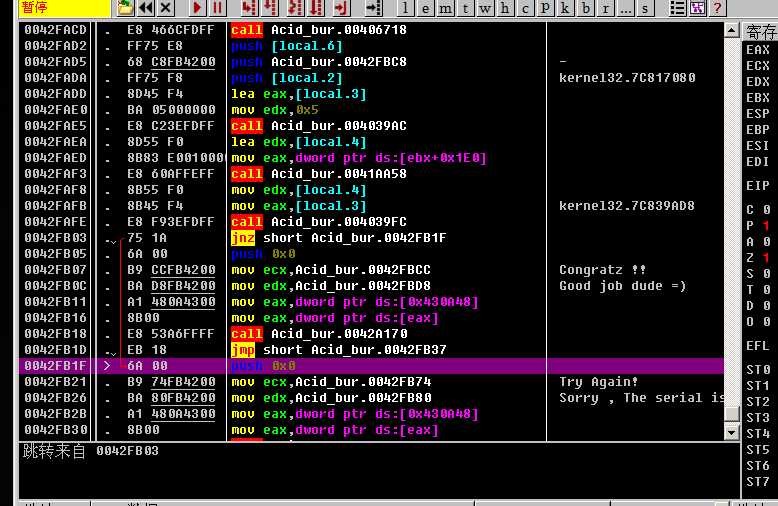The image size is (778, 506).
Task: Select the jnz short Acid_bur.0042FB1F instruction
Action: 338,238
